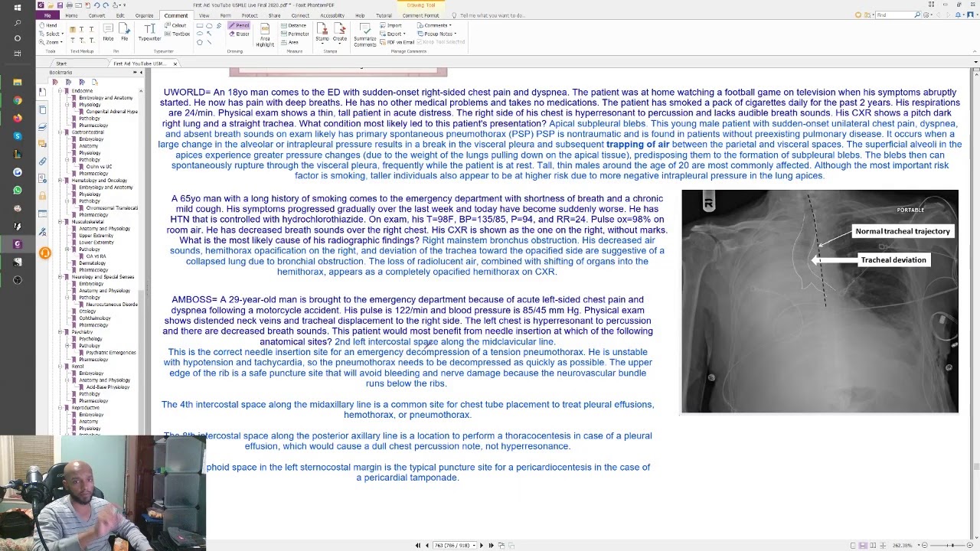Collapse the Hematology and Oncology node
The image size is (980, 551).
60,181
